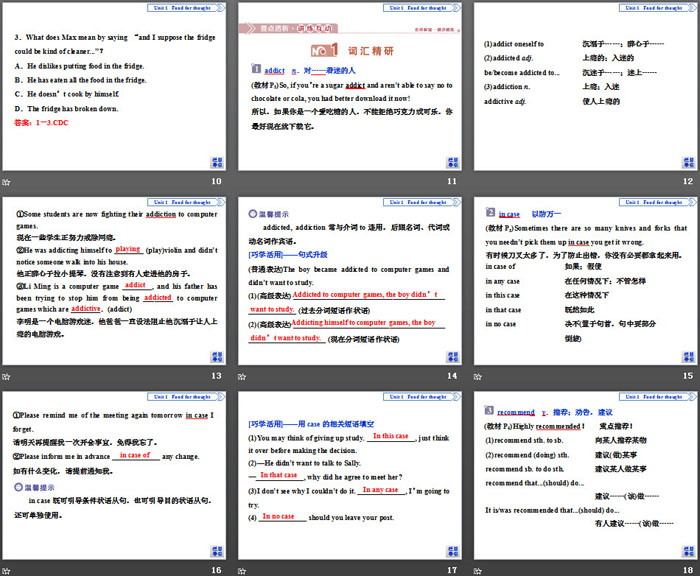Click the animation star under slide 12
Screen dimensions: 700x576
478,181
